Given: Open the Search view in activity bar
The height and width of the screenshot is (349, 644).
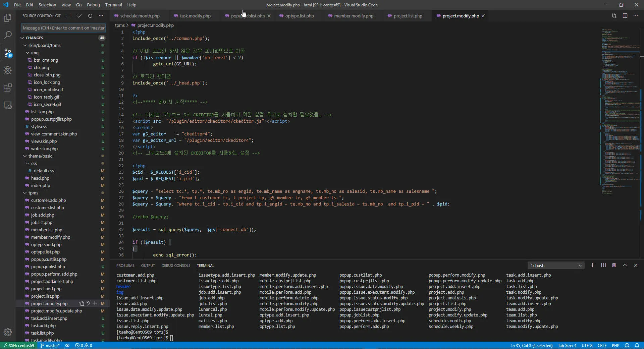Looking at the screenshot, I should click(8, 35).
